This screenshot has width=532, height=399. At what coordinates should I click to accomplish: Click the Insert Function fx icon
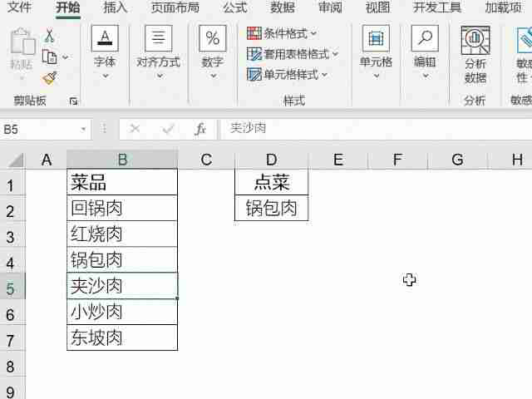[200, 129]
